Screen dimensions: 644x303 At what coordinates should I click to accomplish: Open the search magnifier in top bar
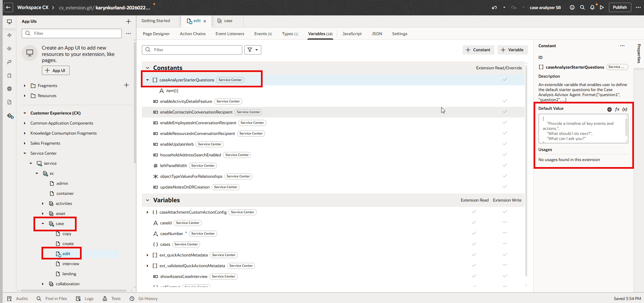pos(582,7)
